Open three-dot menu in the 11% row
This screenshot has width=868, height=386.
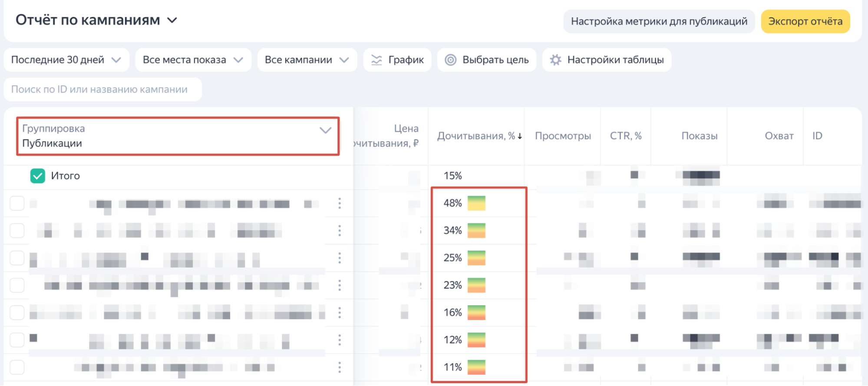point(340,367)
